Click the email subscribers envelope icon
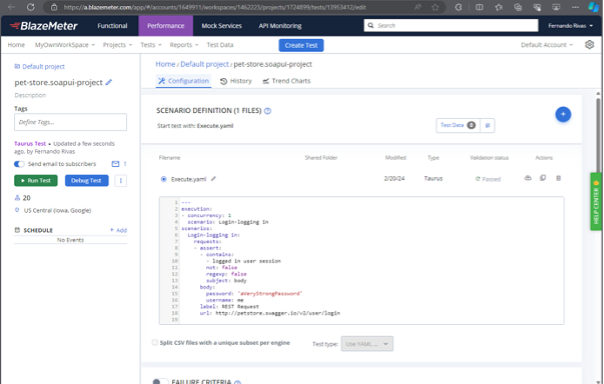 (115, 164)
